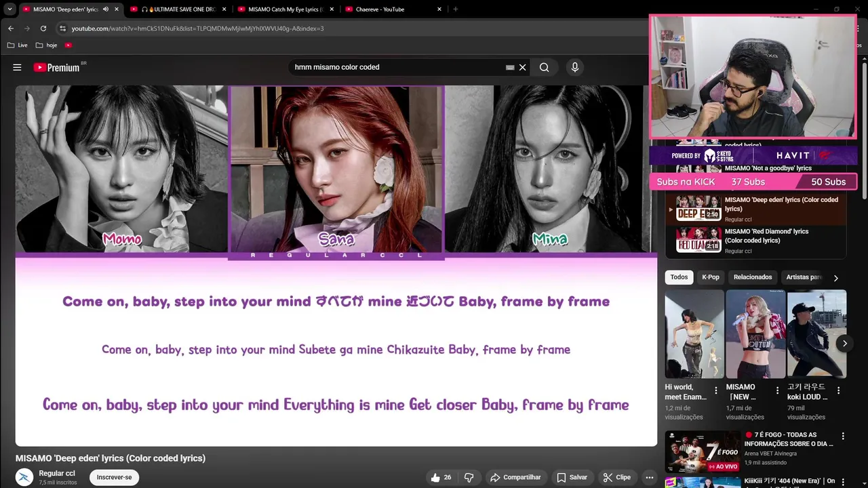
Task: Open a new browser tab
Action: click(455, 9)
